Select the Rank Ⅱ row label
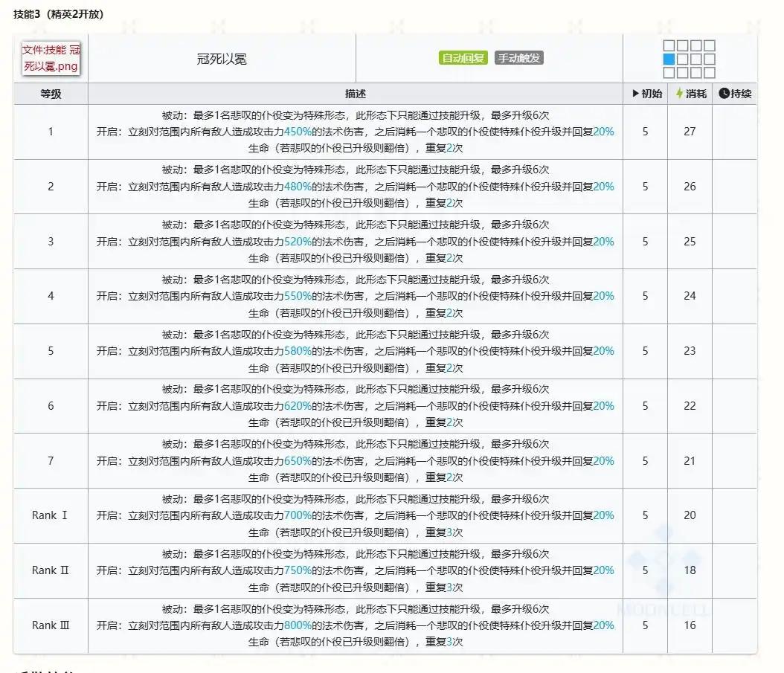 pyautogui.click(x=51, y=570)
